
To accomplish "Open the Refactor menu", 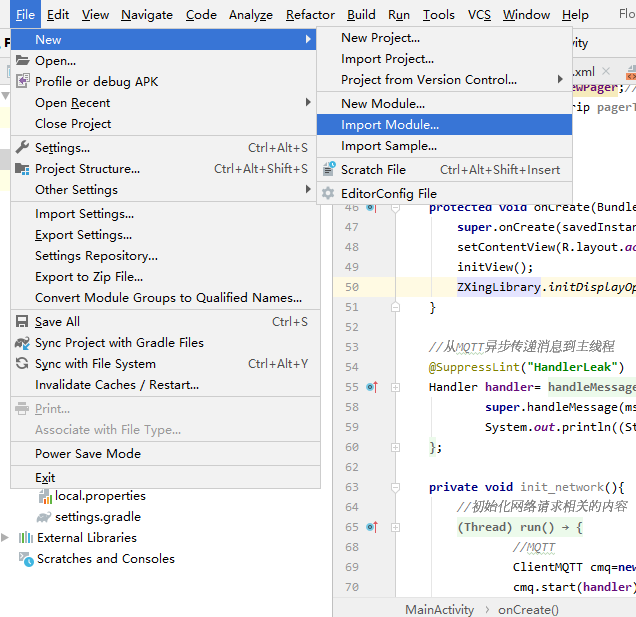I will coord(310,15).
